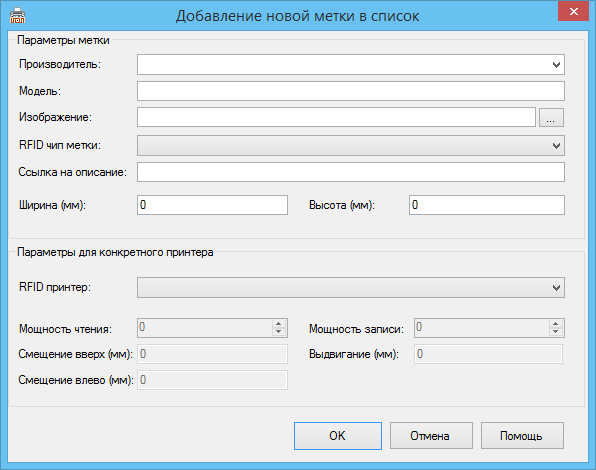Decrease Мощность чтения with down arrow

(279, 332)
